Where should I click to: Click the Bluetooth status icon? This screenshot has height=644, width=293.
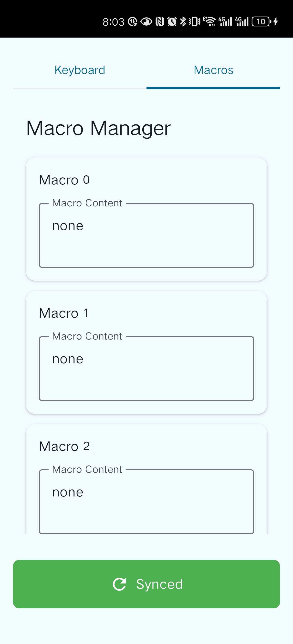click(183, 22)
